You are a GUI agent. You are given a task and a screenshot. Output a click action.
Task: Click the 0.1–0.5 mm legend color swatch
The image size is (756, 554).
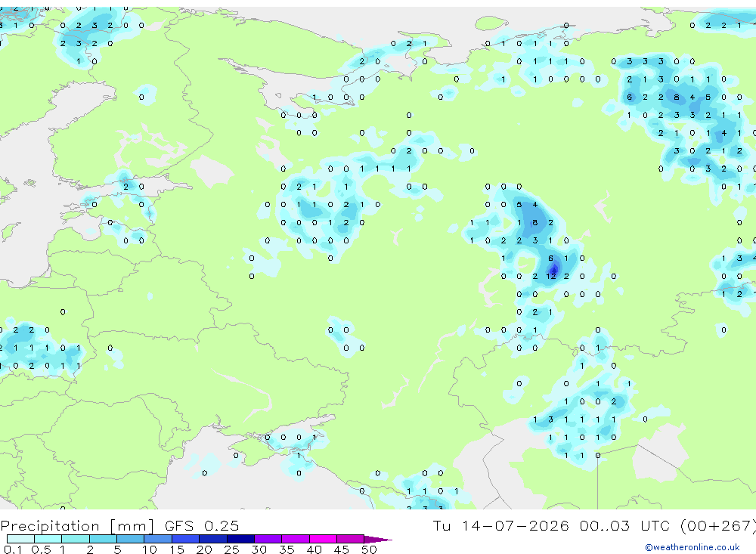20,539
